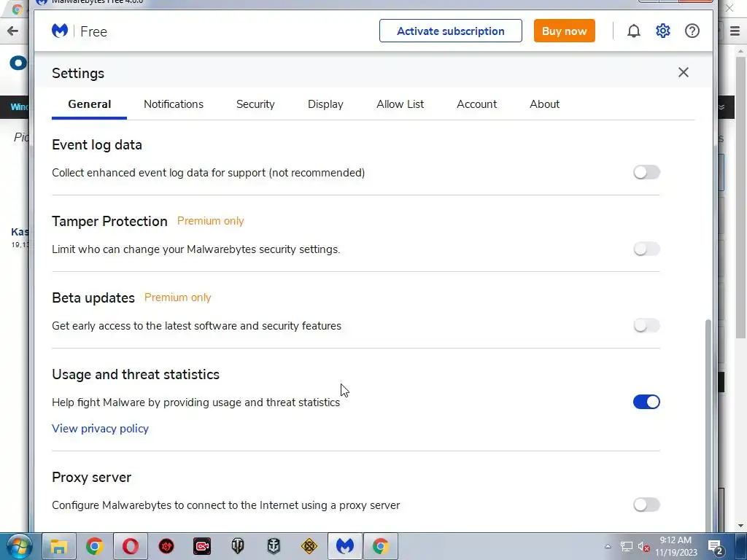
Task: Open Windows Start button
Action: coord(18,546)
